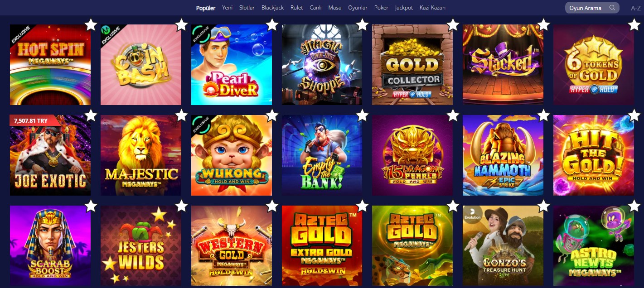Favorite Western Gold Megaways using its star

tap(272, 206)
